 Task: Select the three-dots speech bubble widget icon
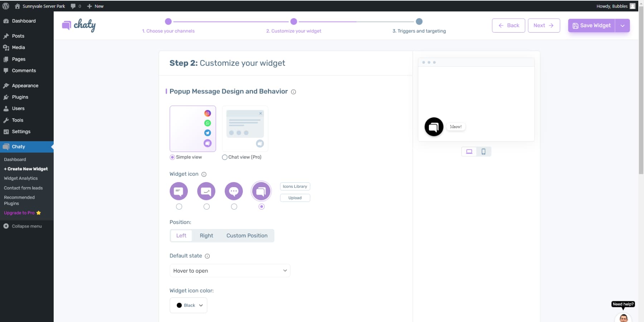(234, 191)
